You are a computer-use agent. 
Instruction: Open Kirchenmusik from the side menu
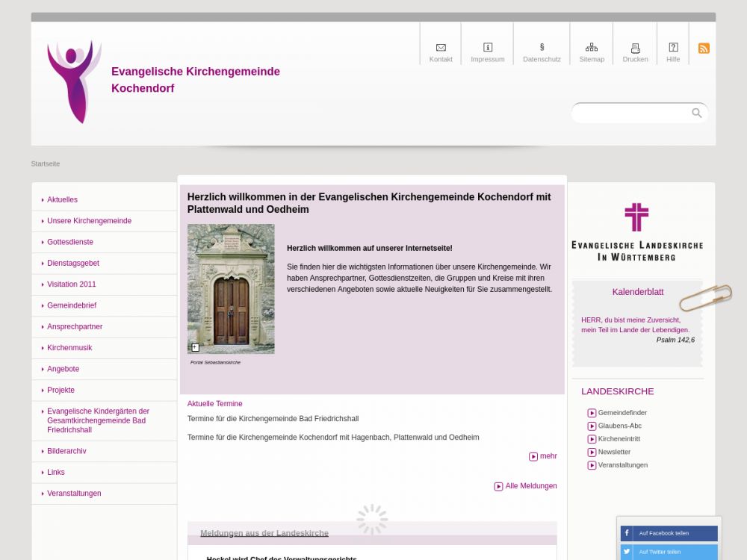(x=69, y=348)
